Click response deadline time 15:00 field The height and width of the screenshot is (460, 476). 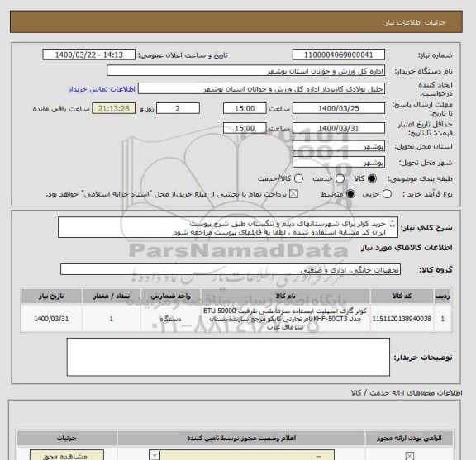(x=245, y=108)
